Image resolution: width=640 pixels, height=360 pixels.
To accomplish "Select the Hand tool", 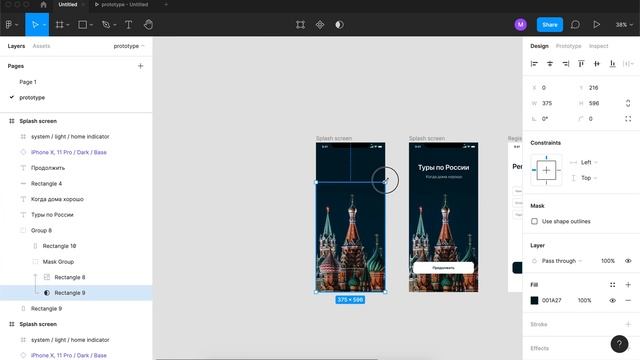I will pyautogui.click(x=148, y=24).
